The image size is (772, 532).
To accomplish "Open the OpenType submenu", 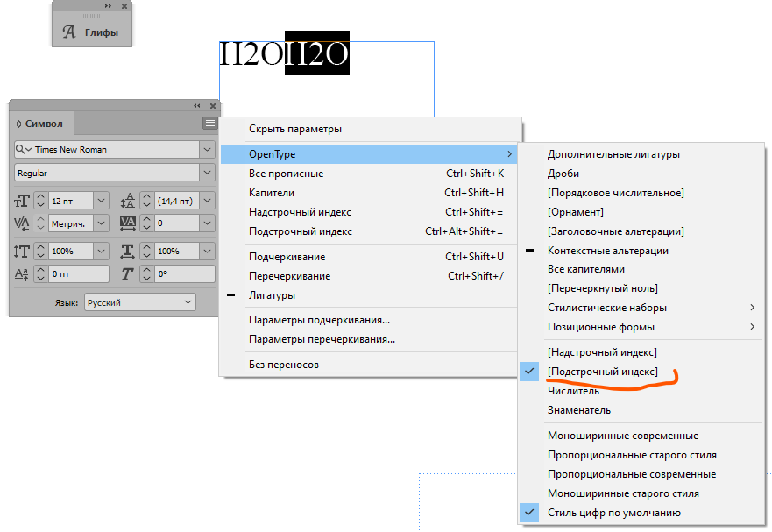I will [x=370, y=154].
